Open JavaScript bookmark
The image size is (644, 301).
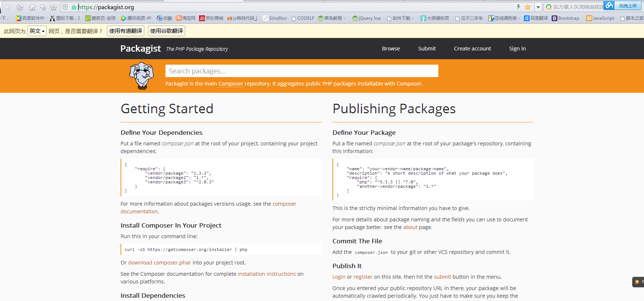click(x=600, y=18)
